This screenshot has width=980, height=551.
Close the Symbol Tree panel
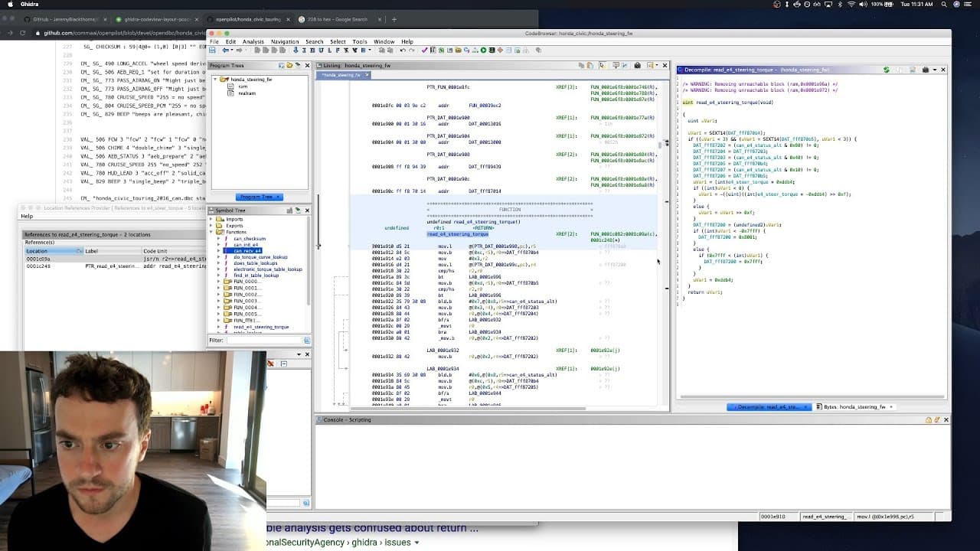307,210
